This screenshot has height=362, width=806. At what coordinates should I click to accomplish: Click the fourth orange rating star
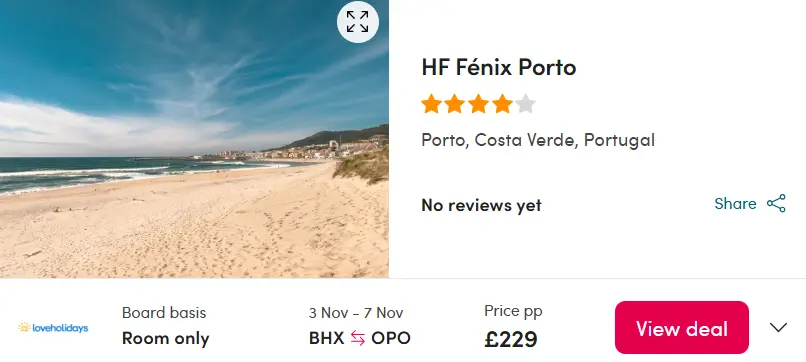(502, 104)
